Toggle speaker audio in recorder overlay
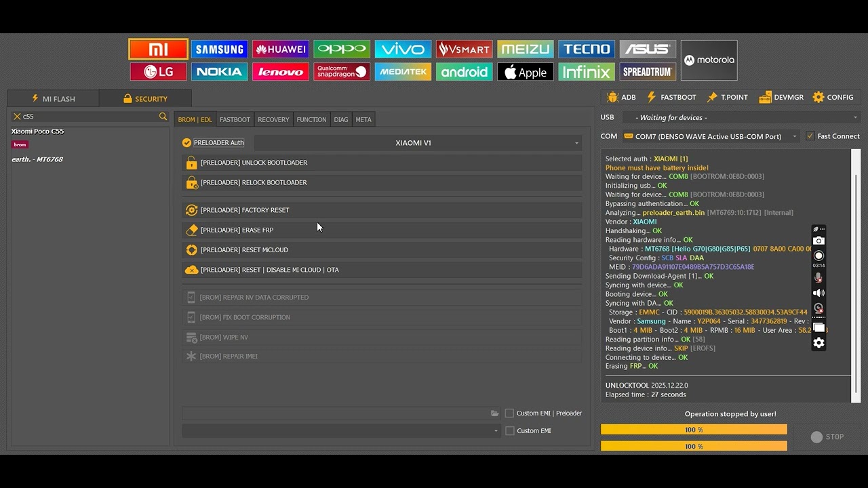 click(818, 293)
